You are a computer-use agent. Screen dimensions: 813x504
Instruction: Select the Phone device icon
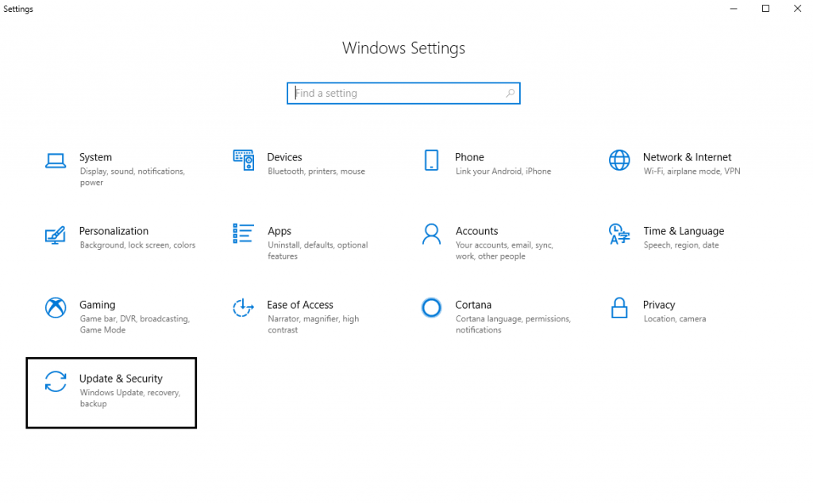pyautogui.click(x=431, y=160)
